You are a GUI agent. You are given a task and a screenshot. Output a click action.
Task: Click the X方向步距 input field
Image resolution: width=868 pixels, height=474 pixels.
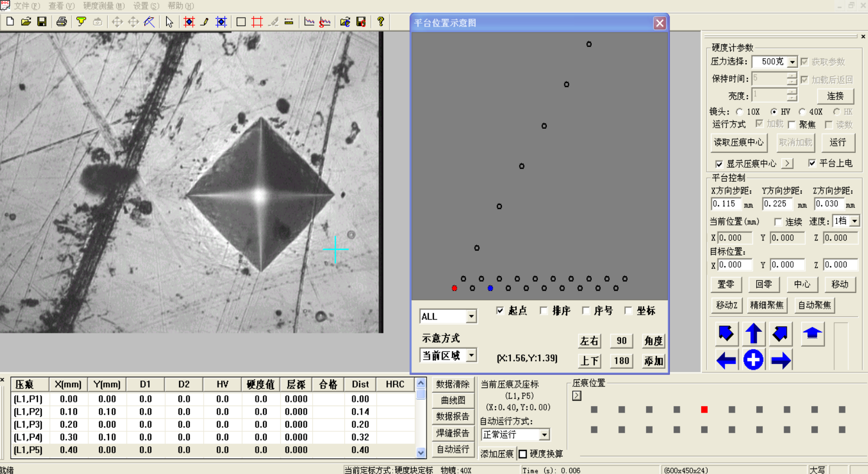click(725, 204)
